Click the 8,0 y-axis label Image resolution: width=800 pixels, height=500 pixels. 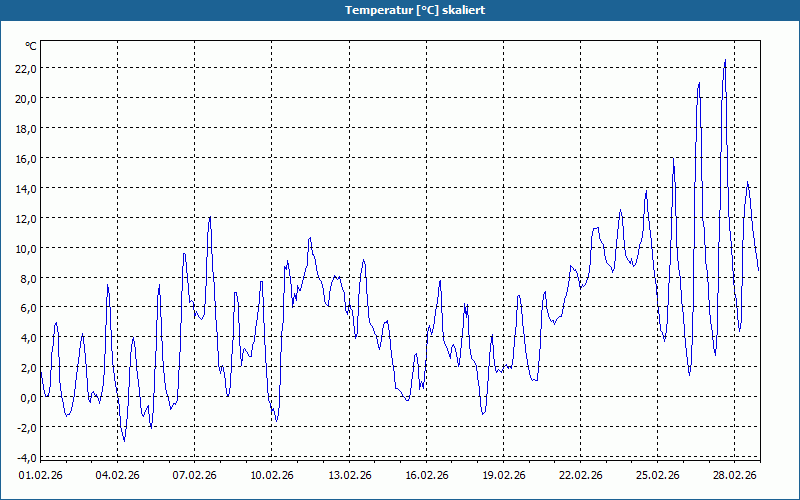[x=28, y=279]
